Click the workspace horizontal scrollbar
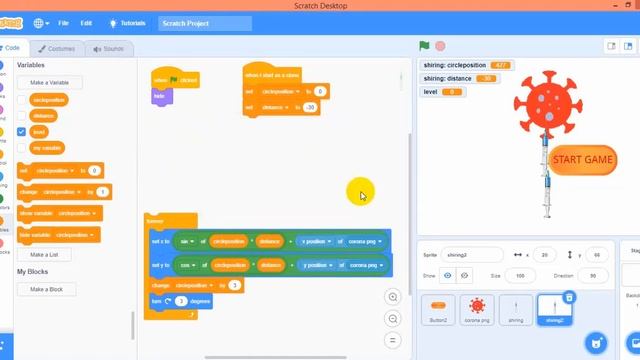640x360 pixels. click(x=276, y=357)
